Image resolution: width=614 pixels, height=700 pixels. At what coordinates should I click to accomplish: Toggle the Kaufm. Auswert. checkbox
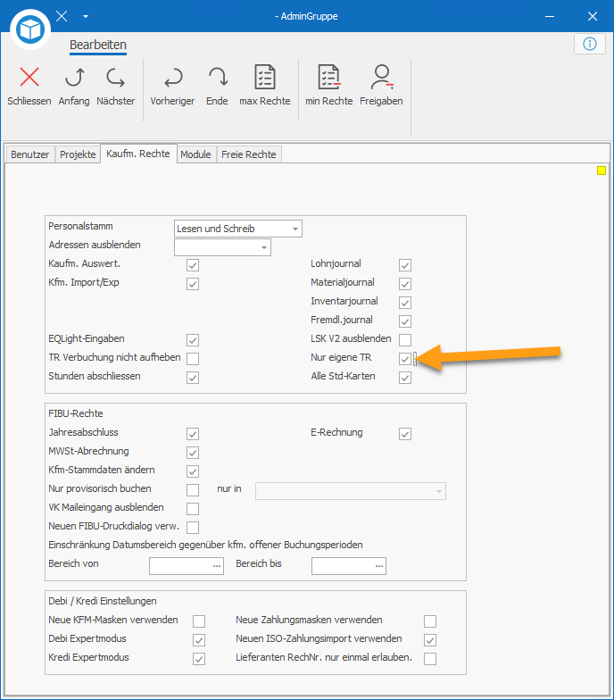[193, 265]
